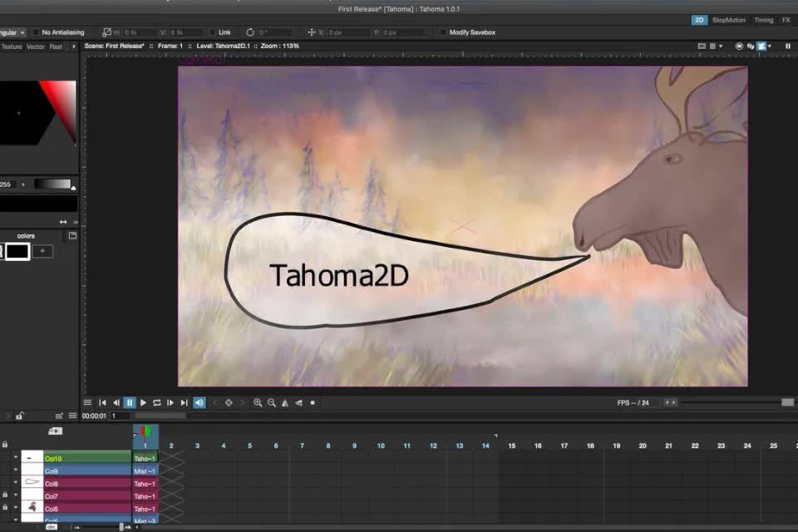Viewport: 798px width, 532px height.
Task: Switch to the Timing room tab
Action: [x=763, y=20]
